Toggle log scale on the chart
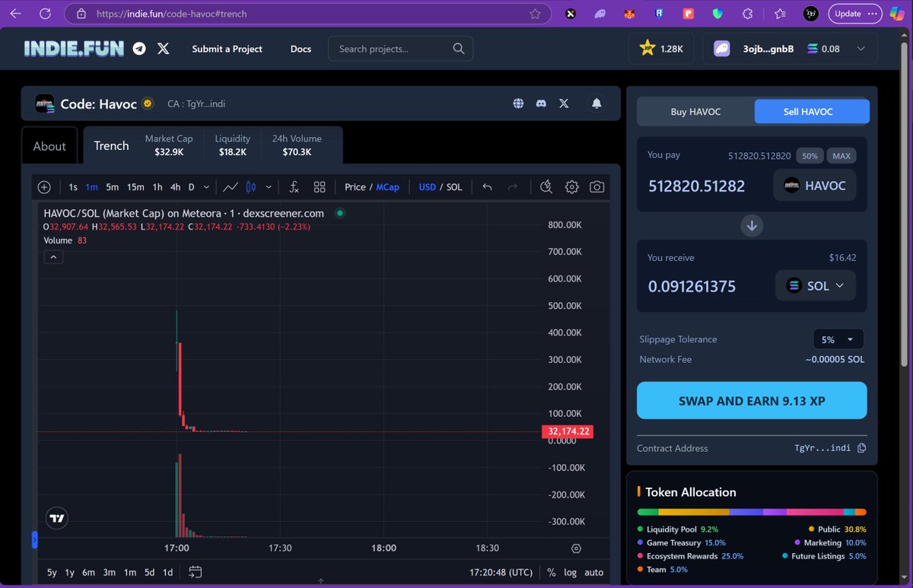Screen dimensions: 913x588 coord(570,572)
